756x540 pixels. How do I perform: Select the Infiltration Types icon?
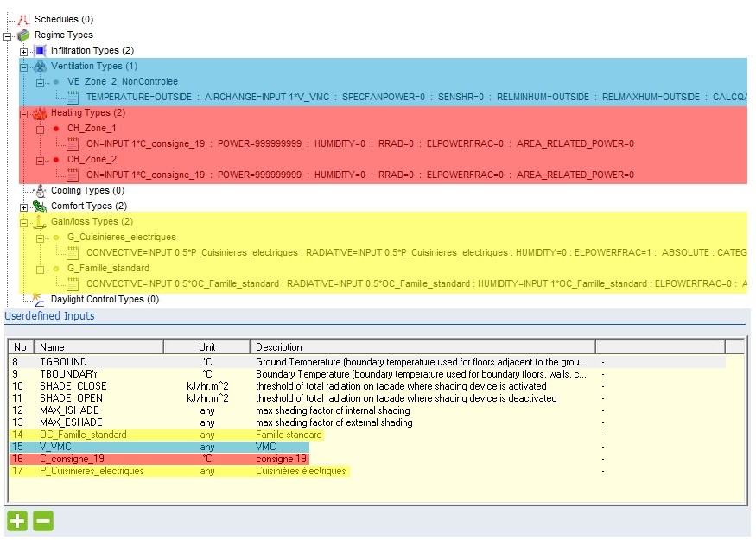tap(40, 50)
